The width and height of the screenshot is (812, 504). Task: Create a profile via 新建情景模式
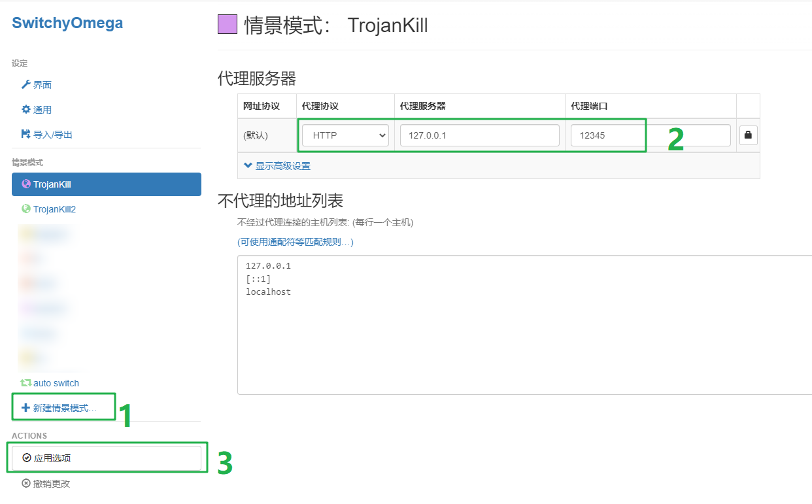[x=59, y=408]
